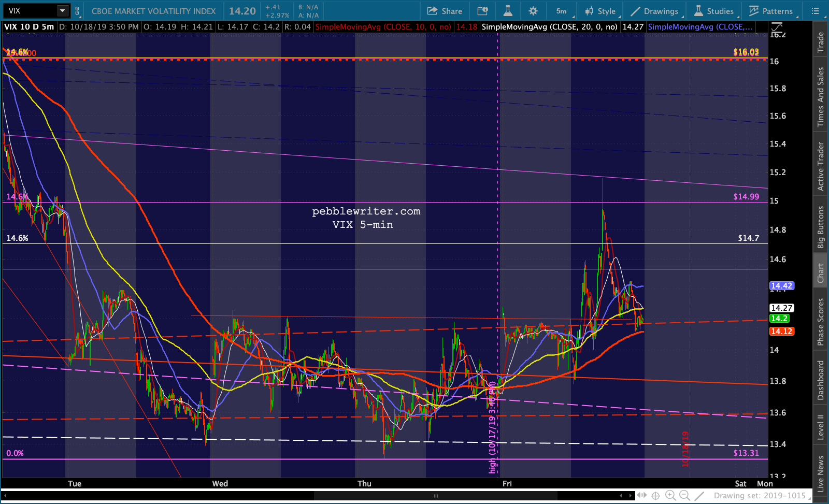Open the list menu icon top right
This screenshot has width=829, height=504.
815,11
